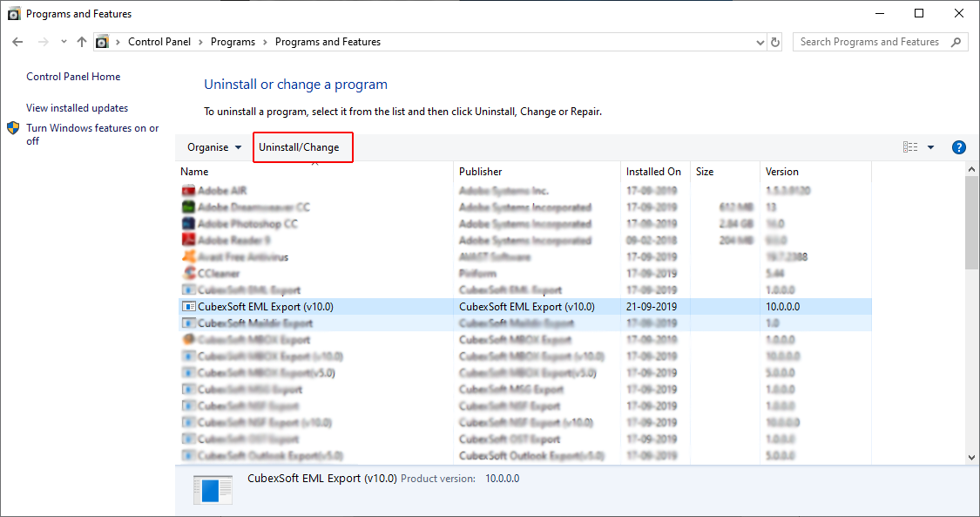Sort by the Size column header
Viewport: 980px width, 517px height.
[726, 171]
